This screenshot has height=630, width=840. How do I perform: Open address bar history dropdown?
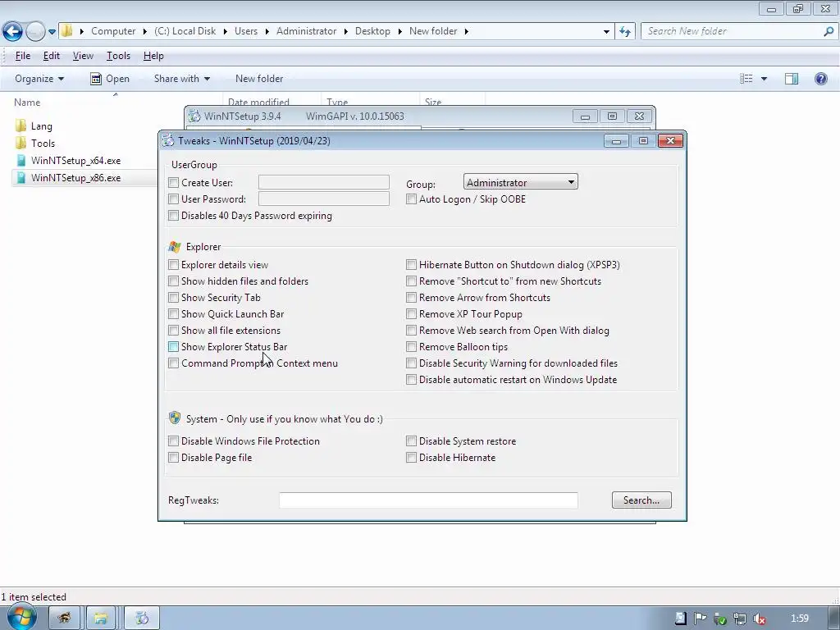tap(606, 32)
